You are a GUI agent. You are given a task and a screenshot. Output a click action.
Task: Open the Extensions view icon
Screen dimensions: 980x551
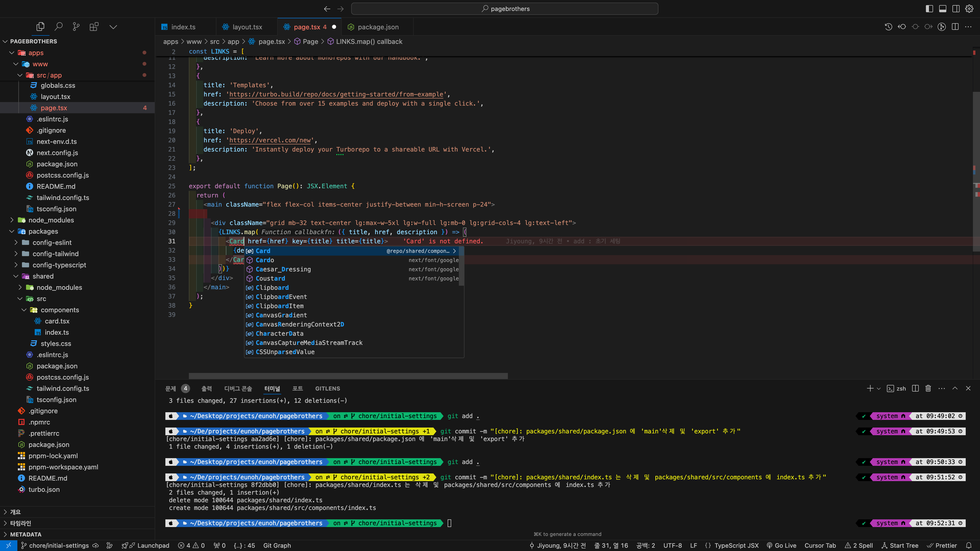(x=94, y=27)
